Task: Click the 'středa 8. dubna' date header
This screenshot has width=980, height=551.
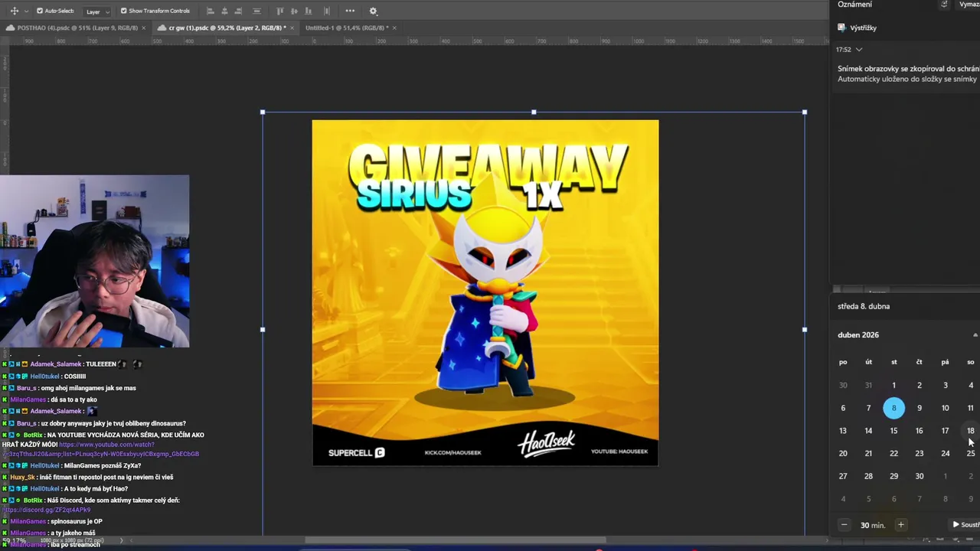Action: [x=864, y=306]
